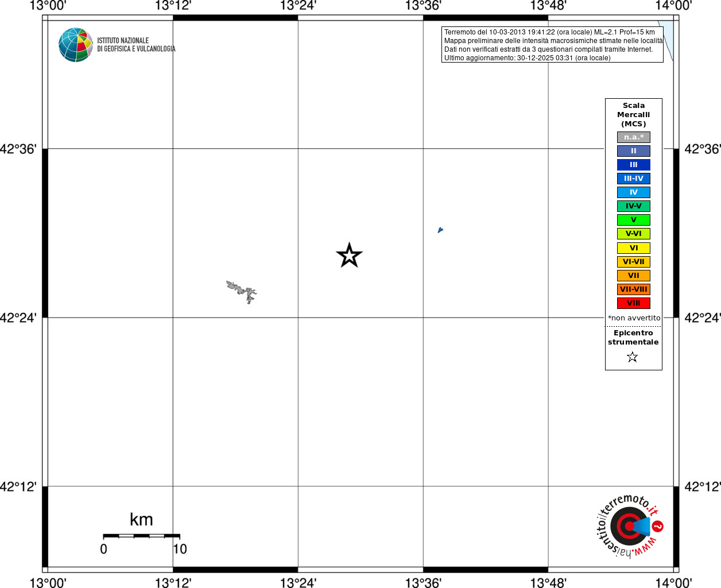Click the 42°24' label on right axis
This screenshot has width=721, height=588.
(703, 318)
